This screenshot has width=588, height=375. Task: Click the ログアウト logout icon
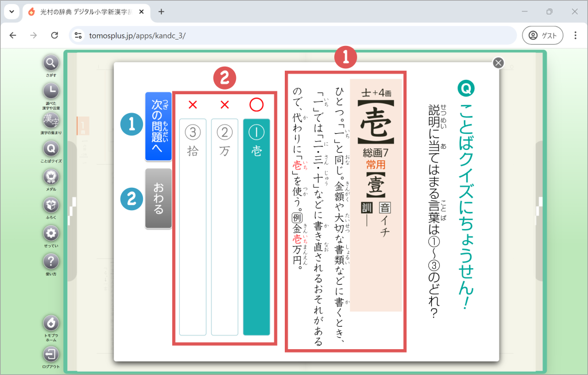tap(51, 354)
